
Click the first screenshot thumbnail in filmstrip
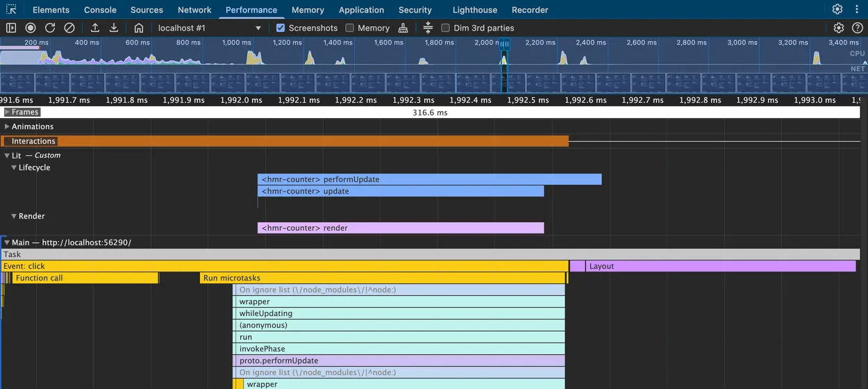pyautogui.click(x=17, y=83)
